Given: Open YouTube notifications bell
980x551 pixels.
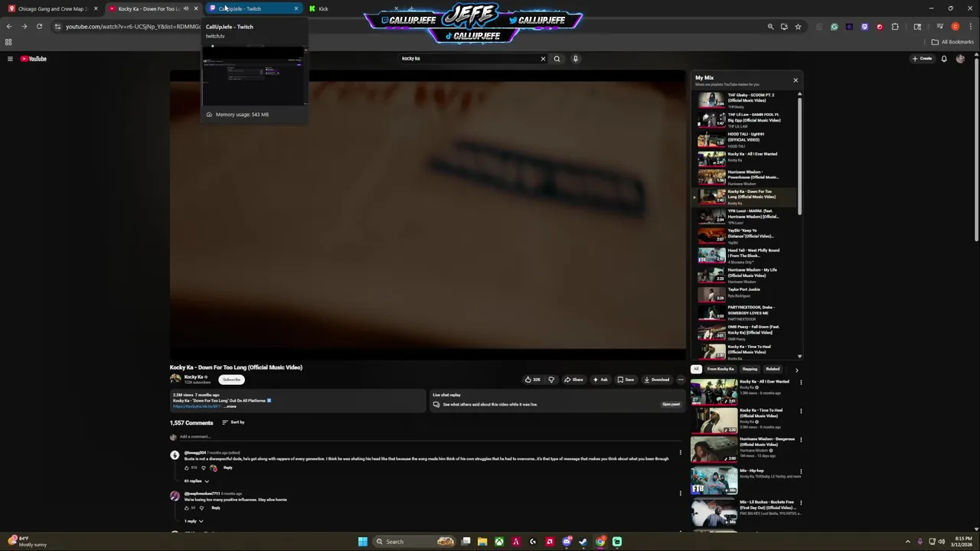Looking at the screenshot, I should [944, 59].
